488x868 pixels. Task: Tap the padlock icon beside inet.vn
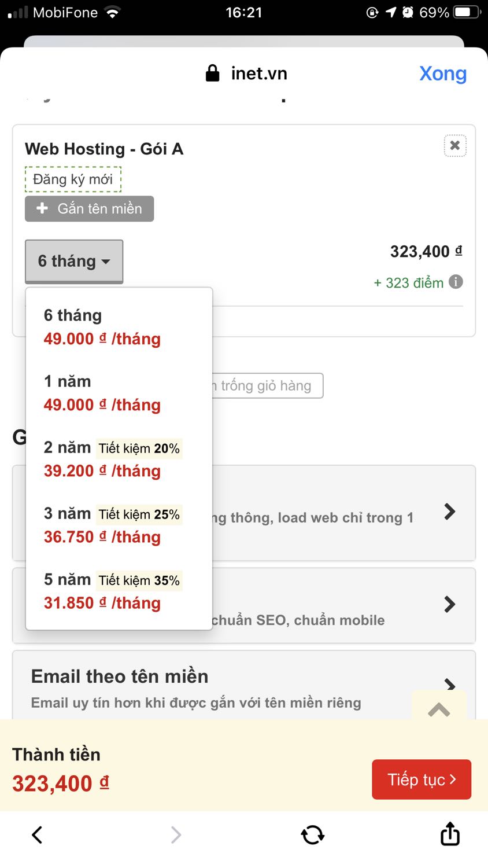(212, 73)
